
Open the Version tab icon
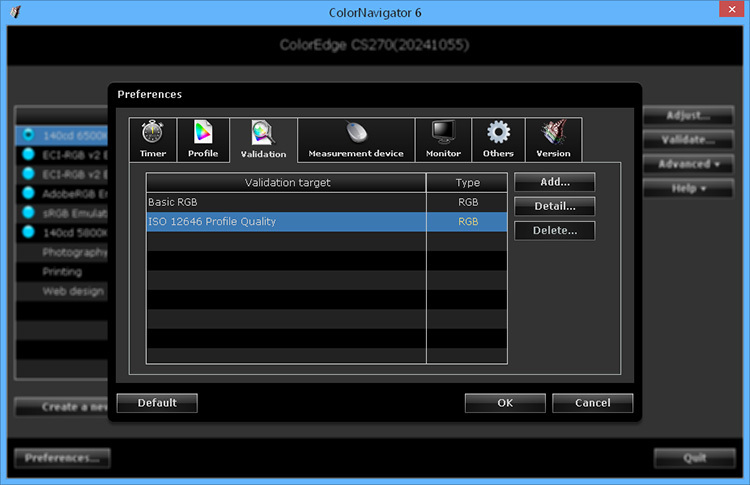click(x=553, y=132)
